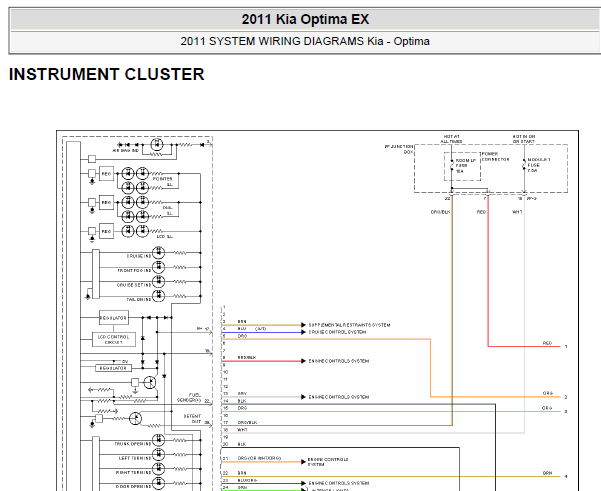Click the CRUISE IND label

pos(139,256)
